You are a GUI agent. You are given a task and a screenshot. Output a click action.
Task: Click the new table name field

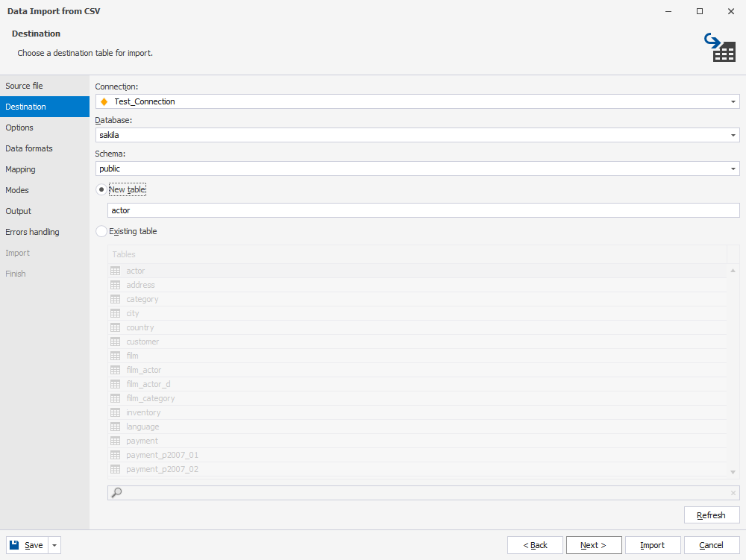coord(424,210)
